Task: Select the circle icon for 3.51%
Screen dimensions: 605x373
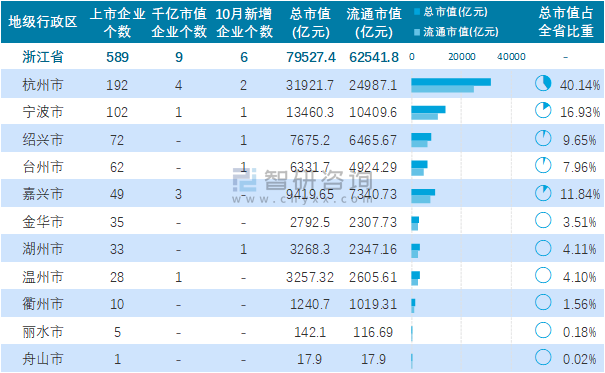Action: click(x=543, y=221)
